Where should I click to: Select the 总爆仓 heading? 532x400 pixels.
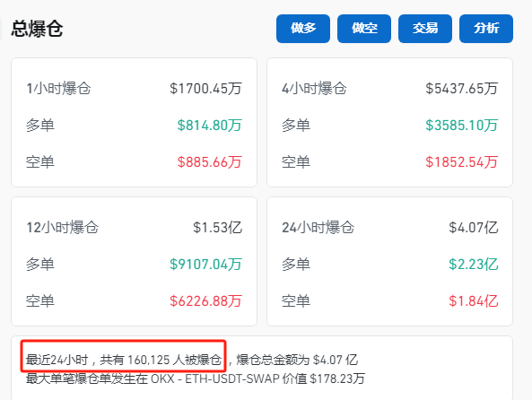37,29
